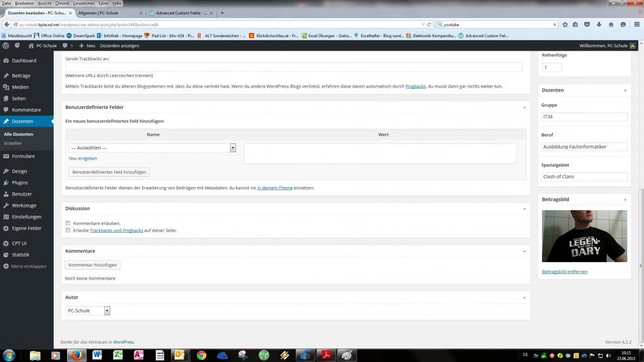
Task: Click the Einstellungen settings icon
Action: (6, 217)
